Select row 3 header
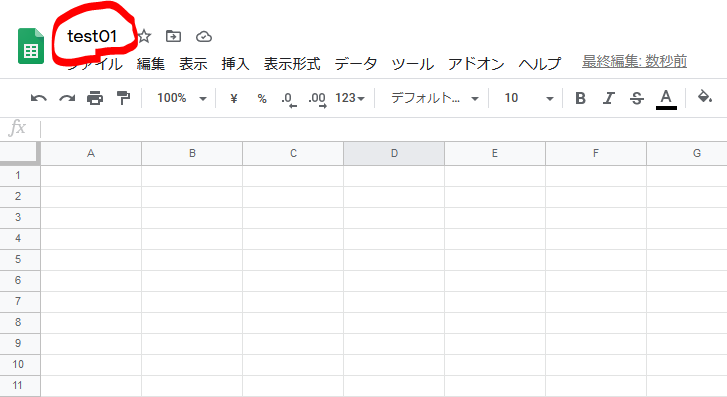The image size is (727, 397). coord(20,218)
